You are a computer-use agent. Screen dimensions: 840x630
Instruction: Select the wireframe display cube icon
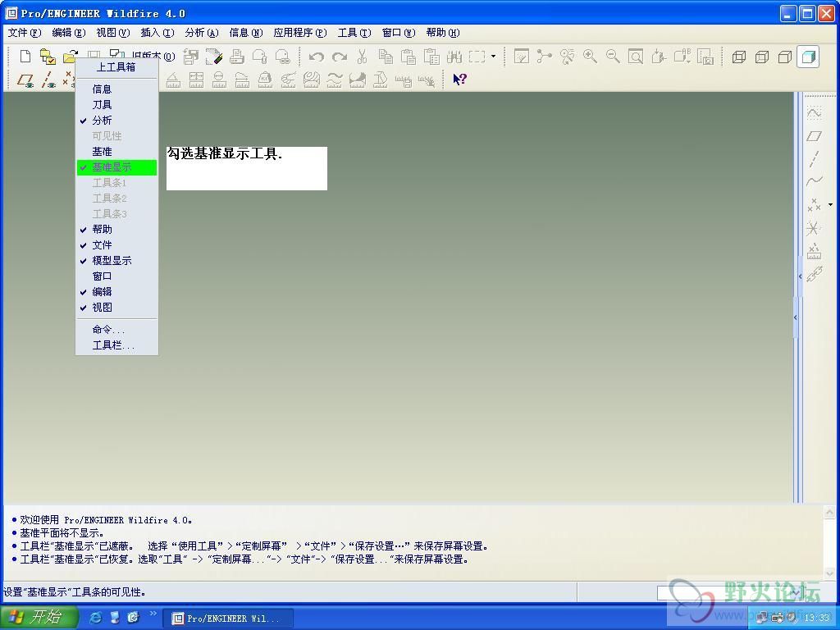(x=739, y=57)
